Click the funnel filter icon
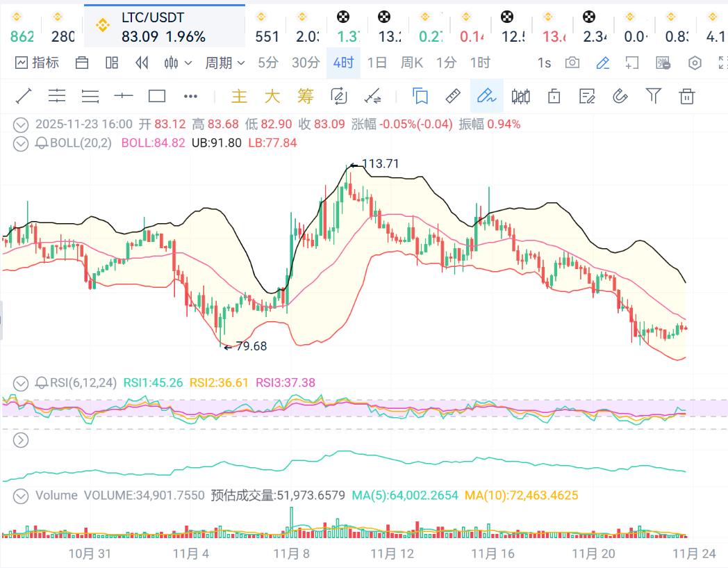 (x=653, y=96)
